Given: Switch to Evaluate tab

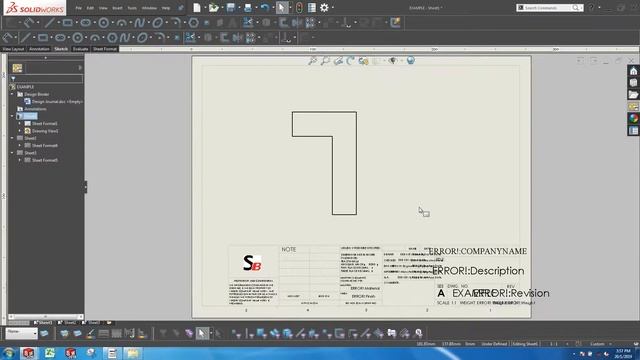Looking at the screenshot, I should click(80, 49).
